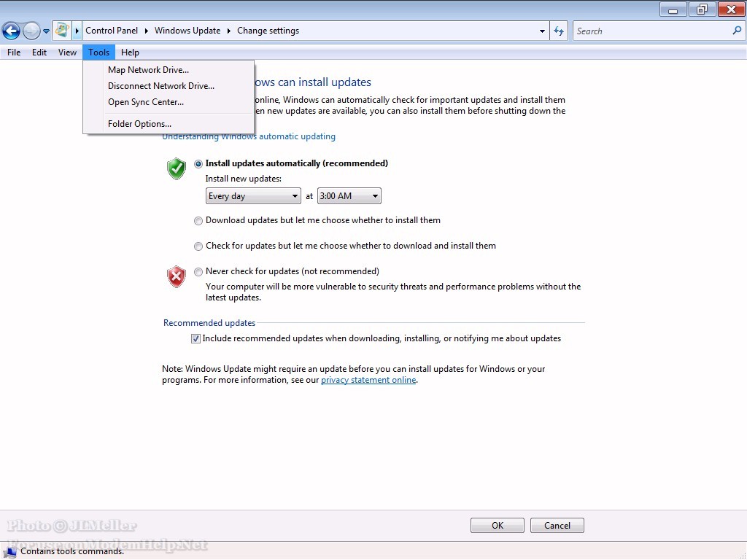The height and width of the screenshot is (560, 747).
Task: Click the Cancel button
Action: pyautogui.click(x=557, y=525)
